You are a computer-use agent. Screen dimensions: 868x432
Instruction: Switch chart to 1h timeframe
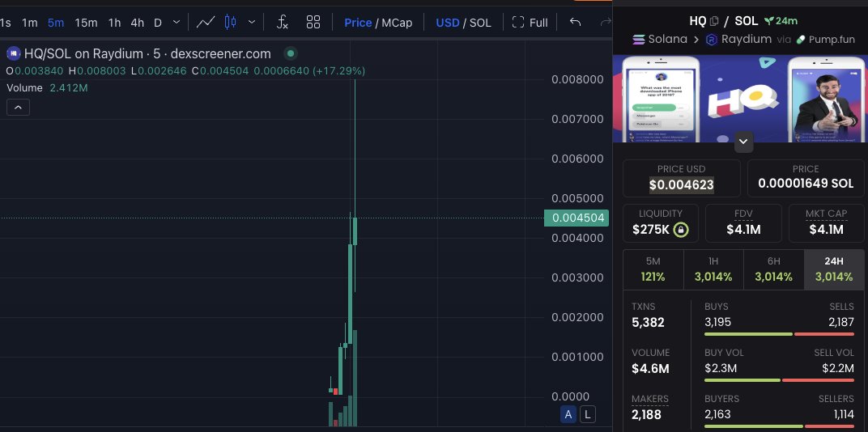point(114,23)
